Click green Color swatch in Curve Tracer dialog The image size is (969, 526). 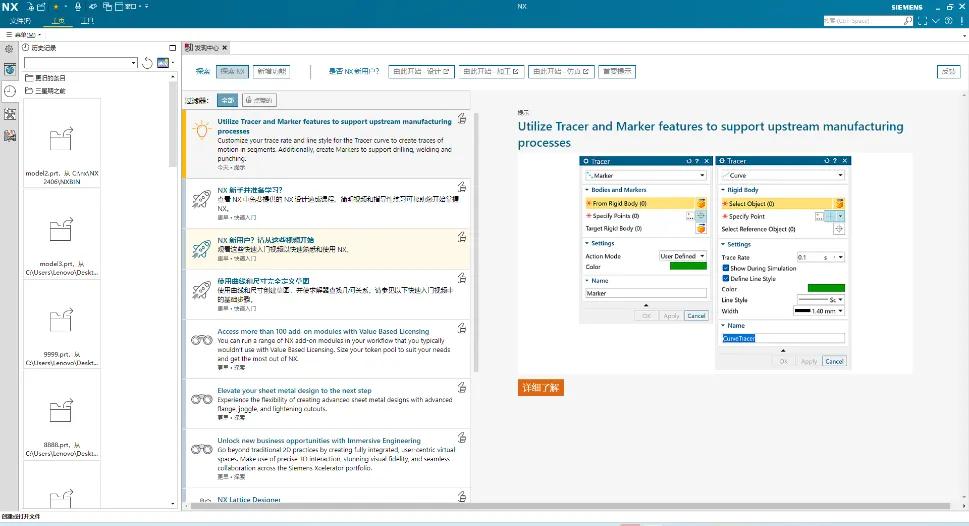click(826, 289)
